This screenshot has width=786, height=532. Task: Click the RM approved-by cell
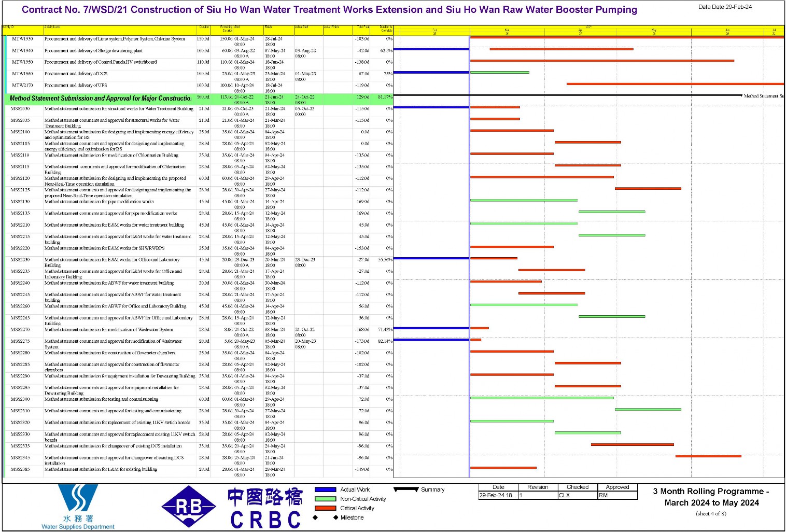(x=617, y=495)
